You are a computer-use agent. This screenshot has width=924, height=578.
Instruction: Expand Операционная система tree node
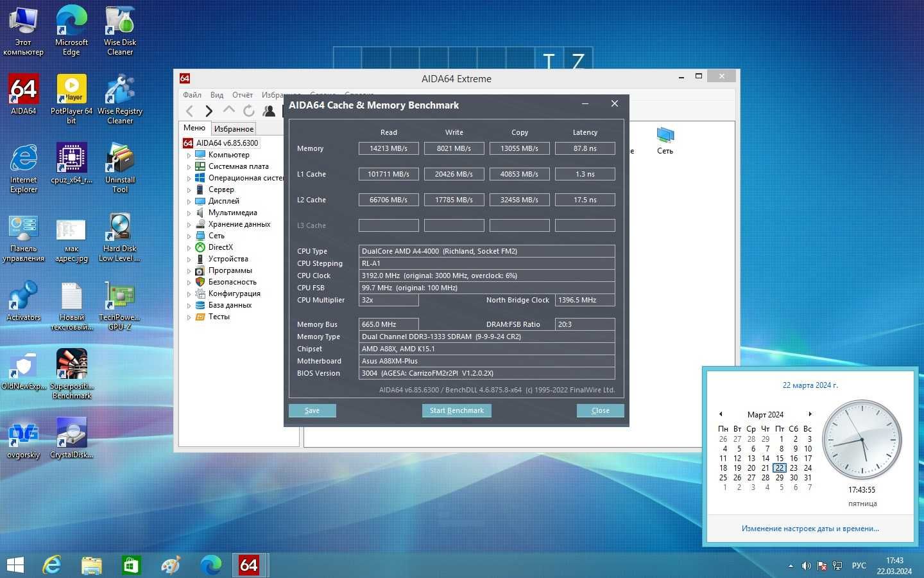[189, 179]
